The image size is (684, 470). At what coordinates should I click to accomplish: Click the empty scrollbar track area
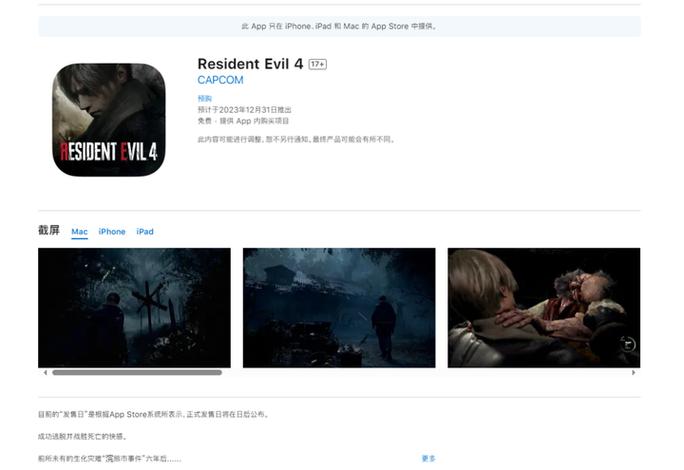tap(426, 373)
